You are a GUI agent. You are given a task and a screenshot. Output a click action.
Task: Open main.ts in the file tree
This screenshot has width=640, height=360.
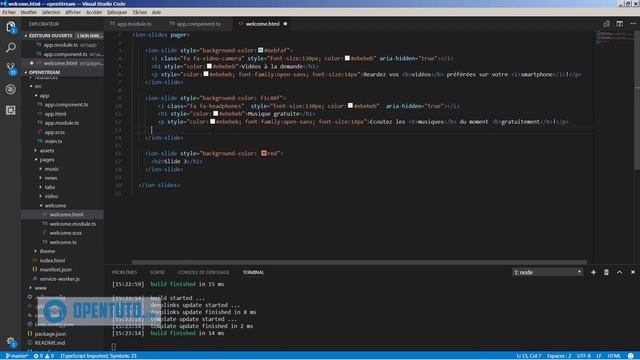pyautogui.click(x=53, y=141)
